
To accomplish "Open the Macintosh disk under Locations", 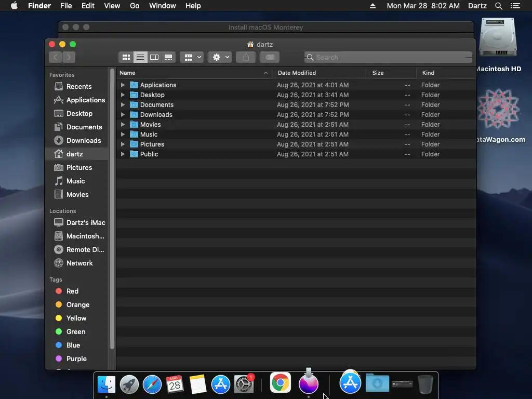I will click(x=77, y=236).
